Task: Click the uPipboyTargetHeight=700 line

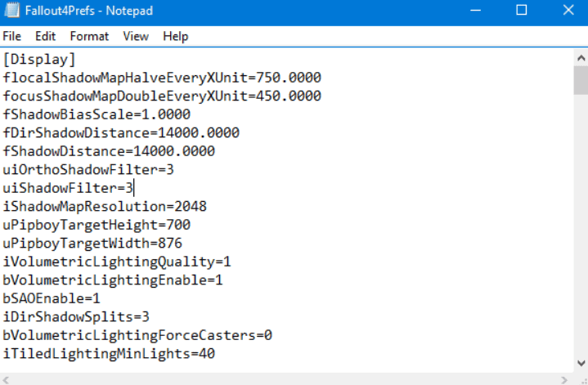Action: [97, 225]
